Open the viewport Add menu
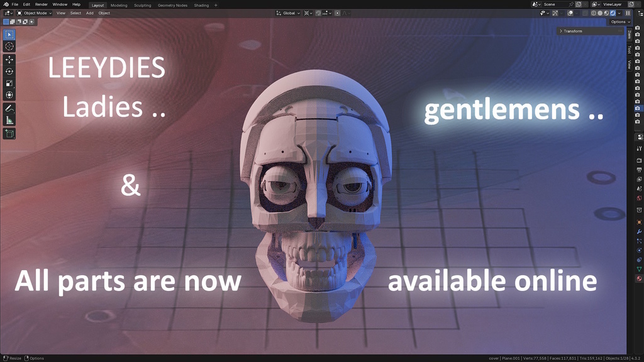This screenshot has width=644, height=362. pos(89,13)
